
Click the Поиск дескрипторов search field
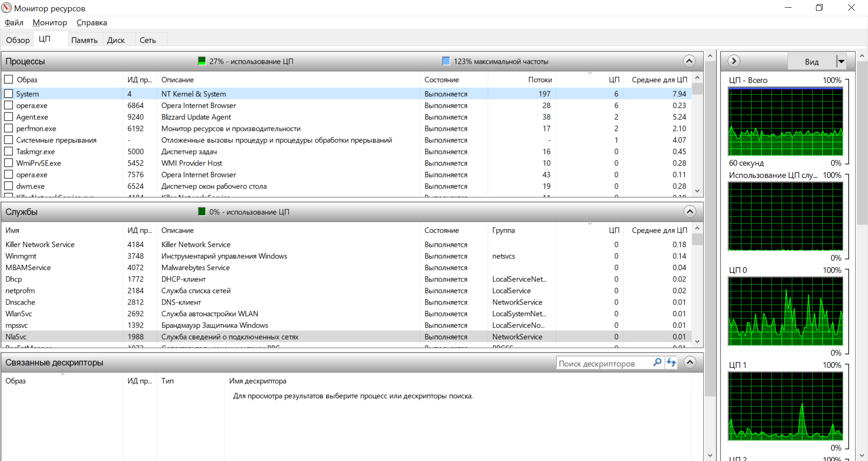coord(604,363)
